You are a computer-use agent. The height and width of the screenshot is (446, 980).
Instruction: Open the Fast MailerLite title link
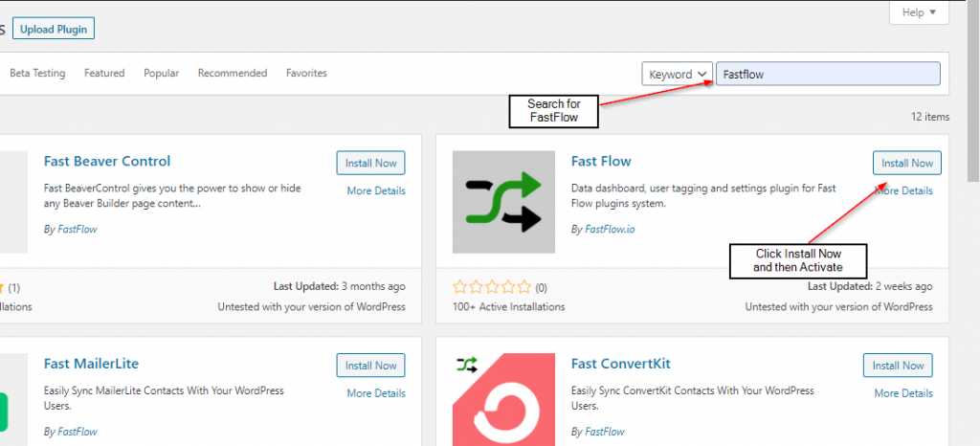coord(91,364)
